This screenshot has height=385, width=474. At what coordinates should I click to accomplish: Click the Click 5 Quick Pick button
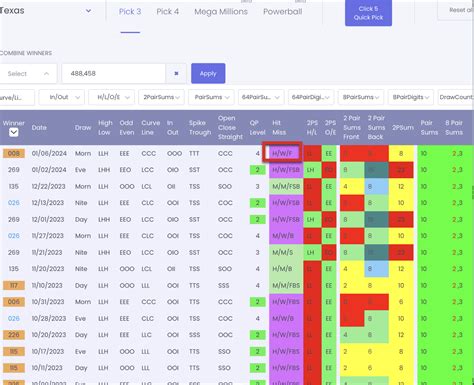368,13
